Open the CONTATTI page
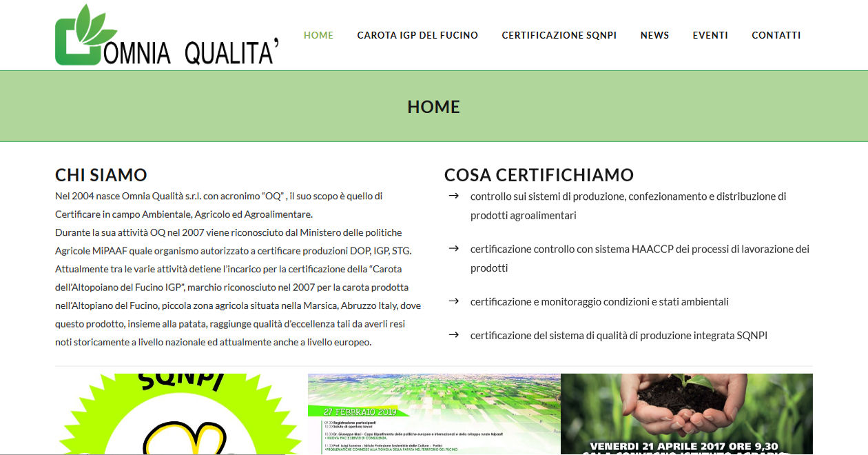The height and width of the screenshot is (455, 868). click(x=776, y=35)
